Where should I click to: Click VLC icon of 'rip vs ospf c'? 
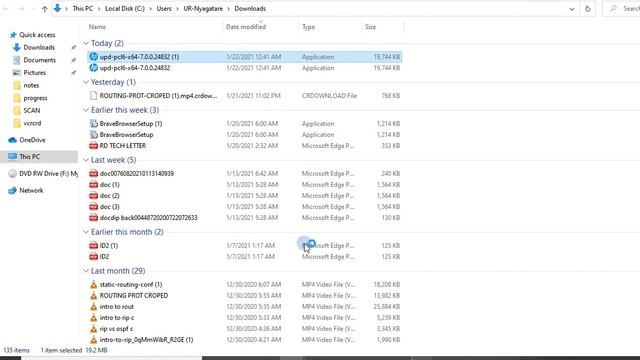tap(93, 329)
